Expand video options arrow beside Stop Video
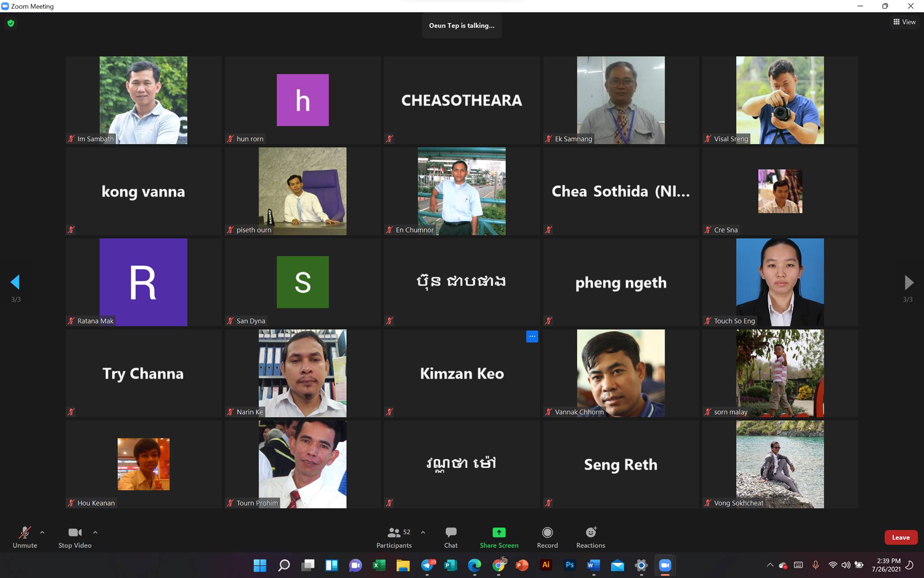The height and width of the screenshot is (578, 924). click(95, 532)
